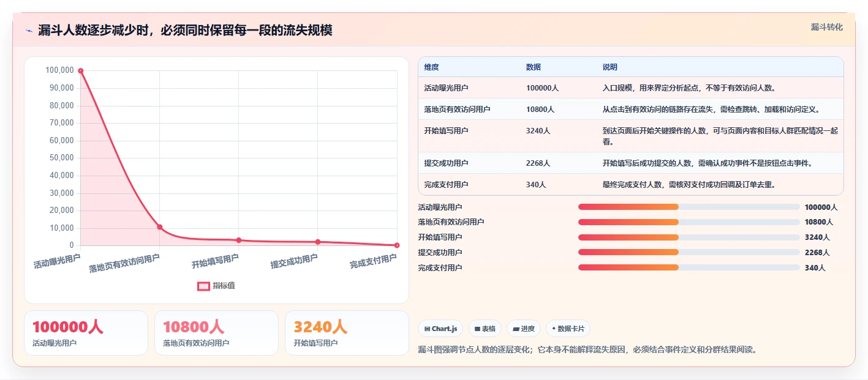Click the 340人 value beside the progress bar
The image size is (868, 380).
coord(815,268)
